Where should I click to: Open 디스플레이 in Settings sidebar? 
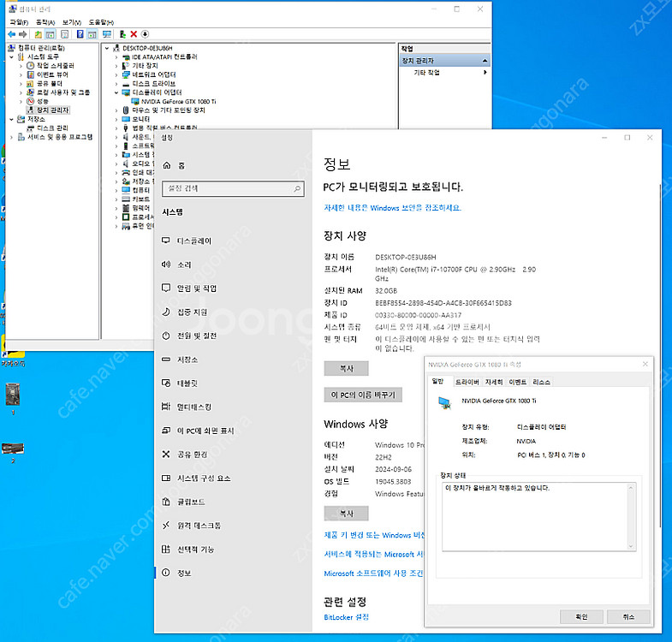[193, 241]
